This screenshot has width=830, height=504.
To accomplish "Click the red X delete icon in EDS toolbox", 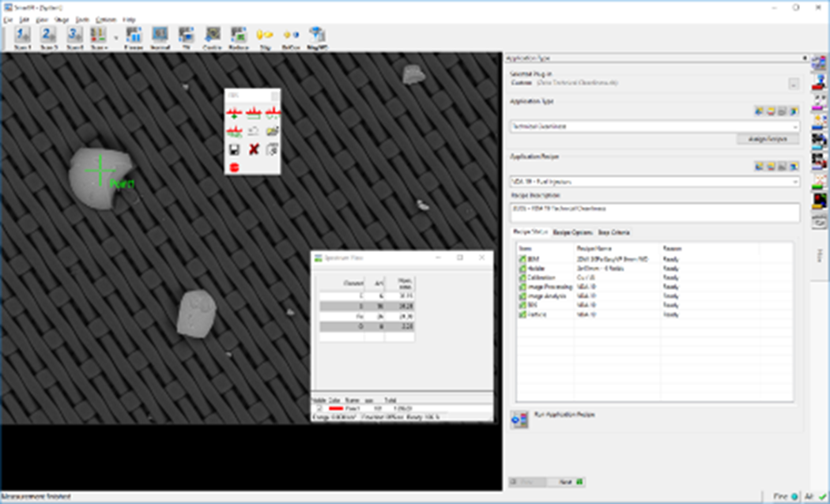I will click(x=254, y=149).
